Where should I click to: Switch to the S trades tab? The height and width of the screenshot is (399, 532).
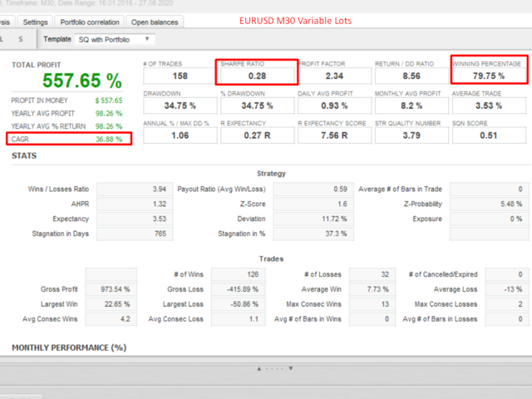coord(21,39)
